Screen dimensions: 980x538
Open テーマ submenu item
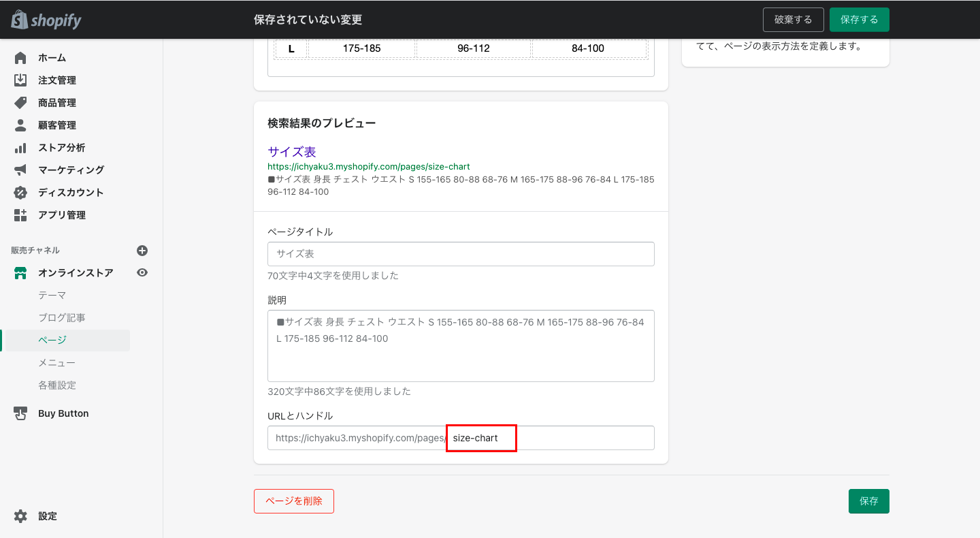(x=52, y=296)
